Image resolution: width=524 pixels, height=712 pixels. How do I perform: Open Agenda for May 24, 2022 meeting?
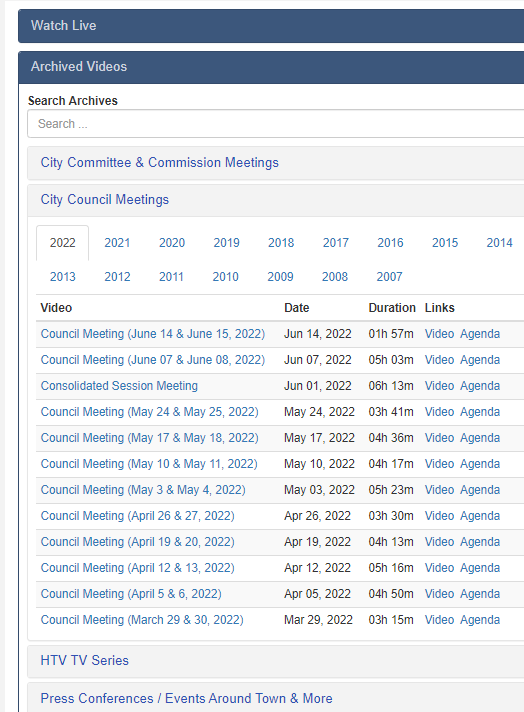pyautogui.click(x=480, y=412)
